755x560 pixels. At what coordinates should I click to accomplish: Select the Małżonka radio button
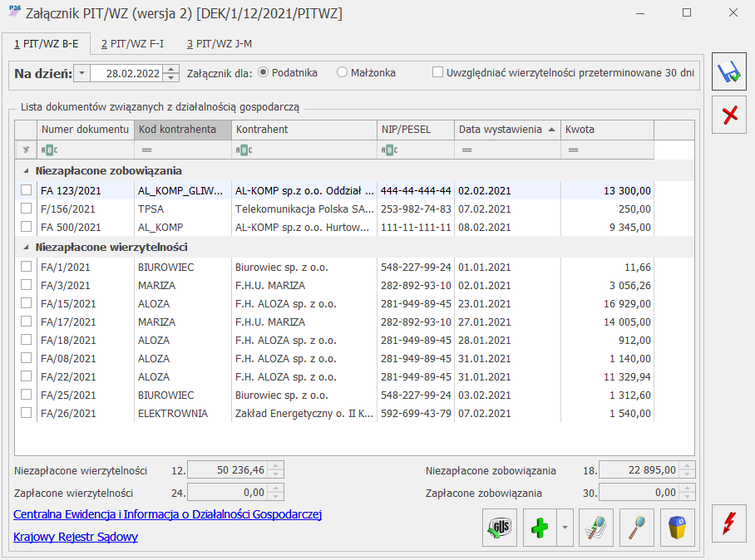tap(342, 72)
